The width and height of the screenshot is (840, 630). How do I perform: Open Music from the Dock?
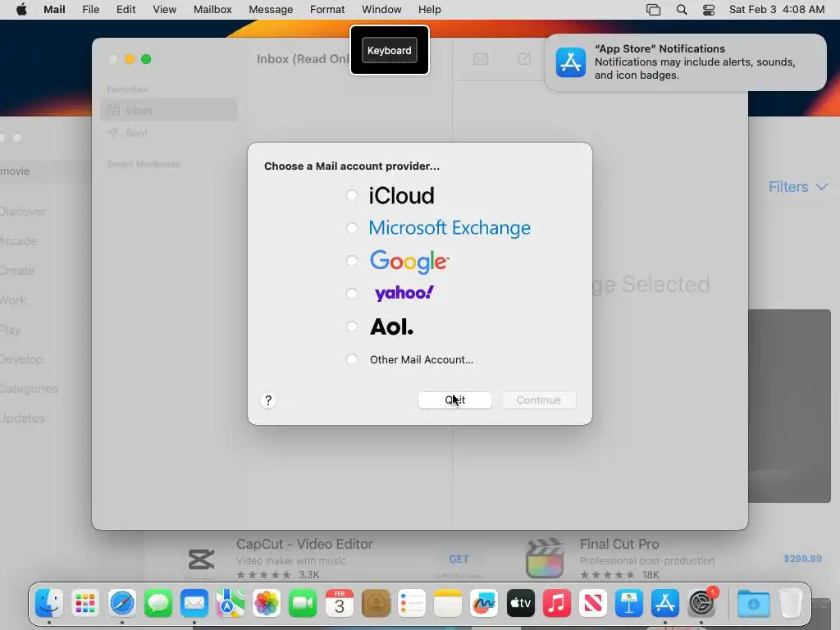pyautogui.click(x=557, y=603)
